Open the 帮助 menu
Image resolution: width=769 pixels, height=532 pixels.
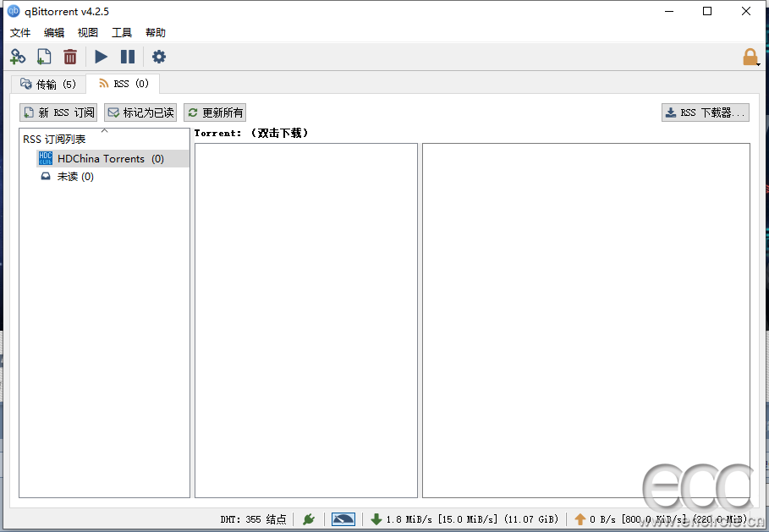pos(156,33)
